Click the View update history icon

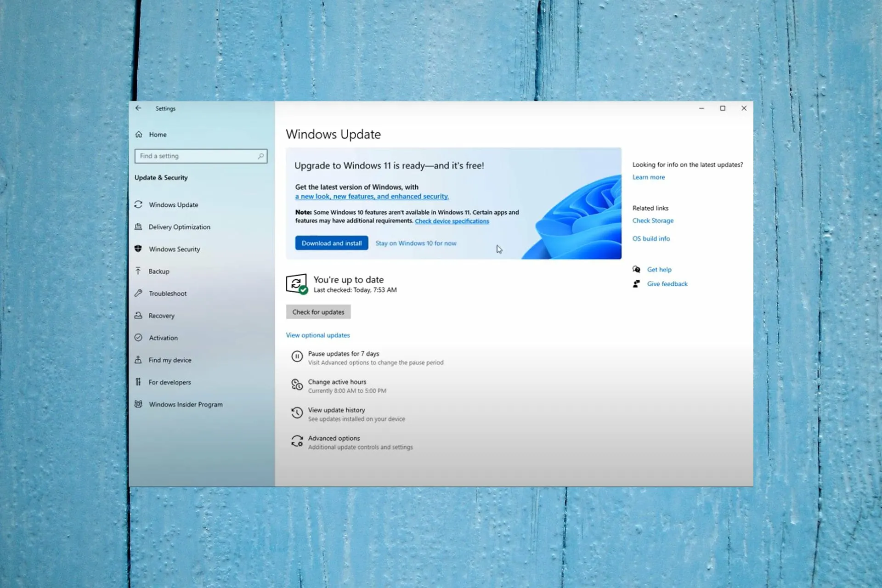coord(297,413)
